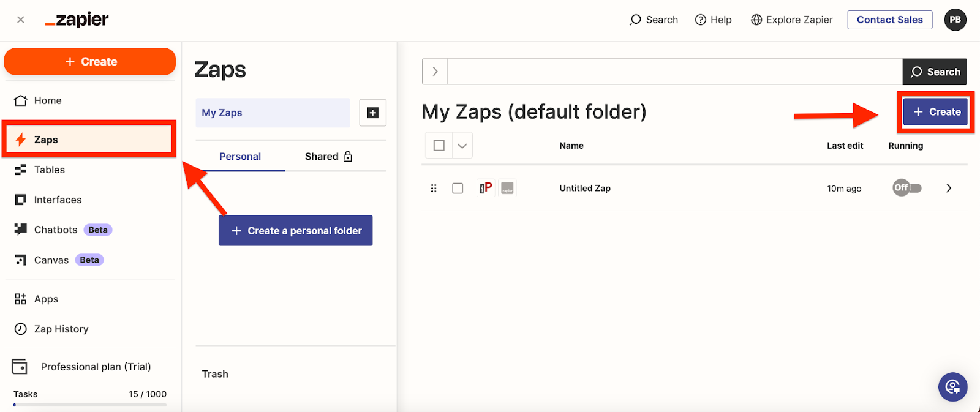Screen dimensions: 980x412
Task: Click the gray Zapier app icon on Untitled Zap
Action: pyautogui.click(x=507, y=188)
